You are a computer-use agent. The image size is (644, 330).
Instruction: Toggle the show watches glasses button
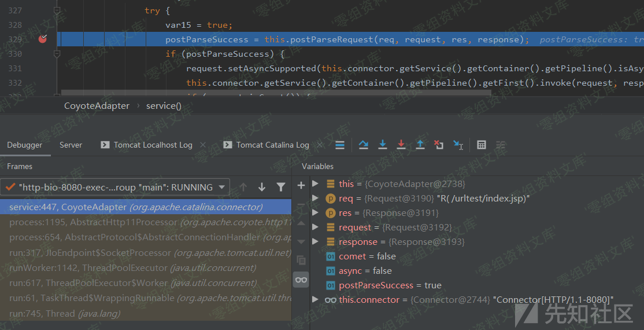pos(301,280)
